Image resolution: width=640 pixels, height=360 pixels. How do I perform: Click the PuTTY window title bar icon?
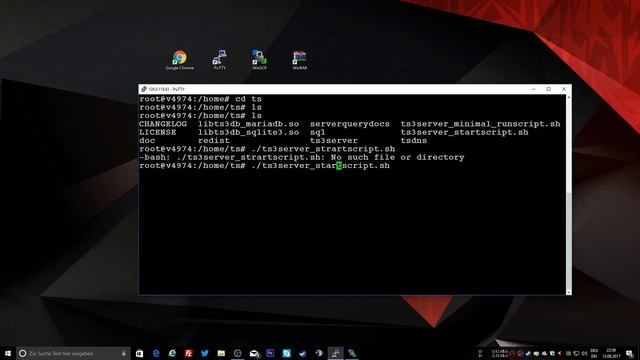pos(144,89)
